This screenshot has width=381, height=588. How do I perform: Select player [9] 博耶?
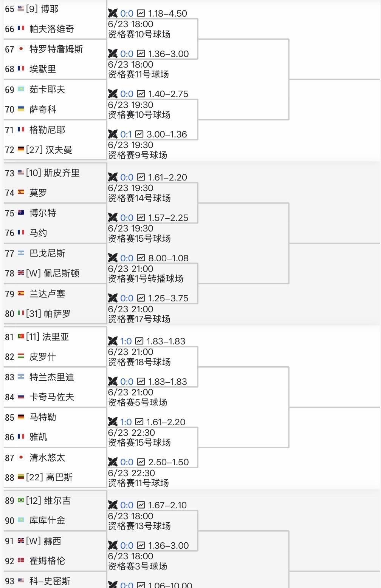[42, 9]
